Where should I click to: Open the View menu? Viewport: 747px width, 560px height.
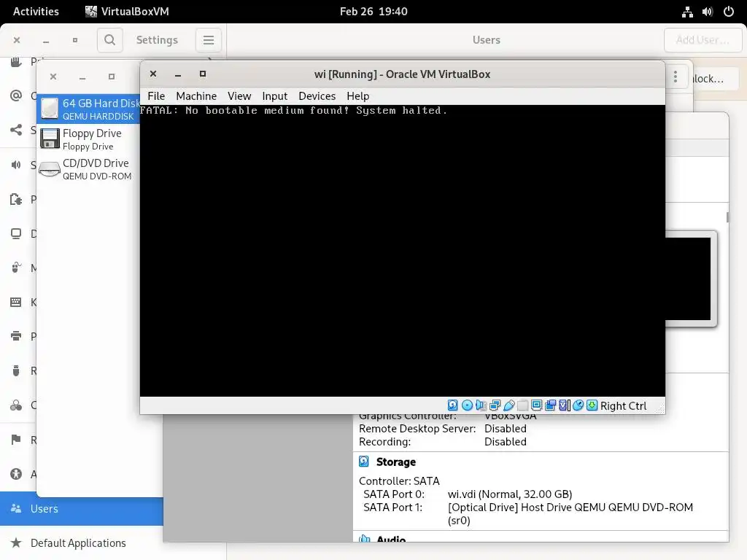click(x=239, y=96)
